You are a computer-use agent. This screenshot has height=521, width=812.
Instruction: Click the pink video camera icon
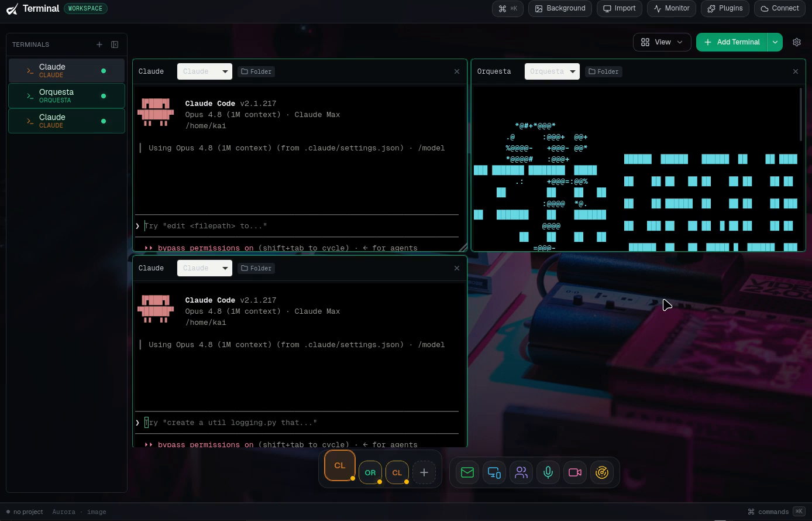coord(575,472)
